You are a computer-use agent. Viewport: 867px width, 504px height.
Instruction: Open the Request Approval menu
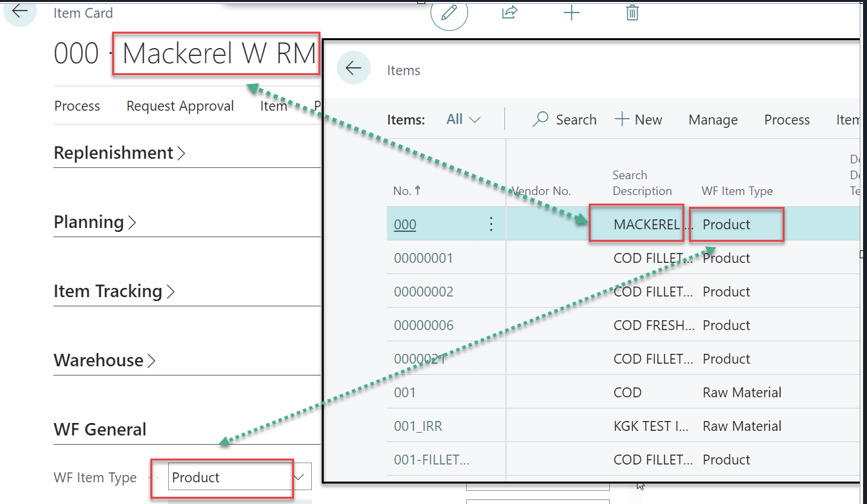pyautogui.click(x=180, y=106)
